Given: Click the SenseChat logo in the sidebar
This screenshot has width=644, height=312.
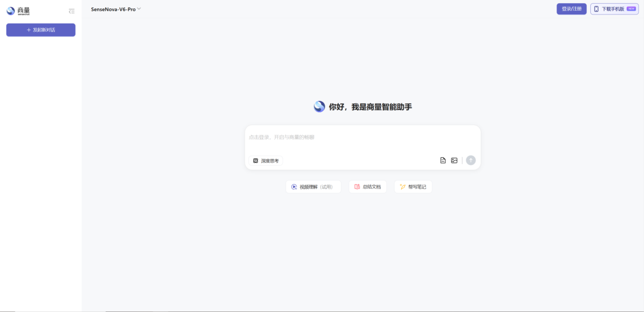Looking at the screenshot, I should pos(18,11).
